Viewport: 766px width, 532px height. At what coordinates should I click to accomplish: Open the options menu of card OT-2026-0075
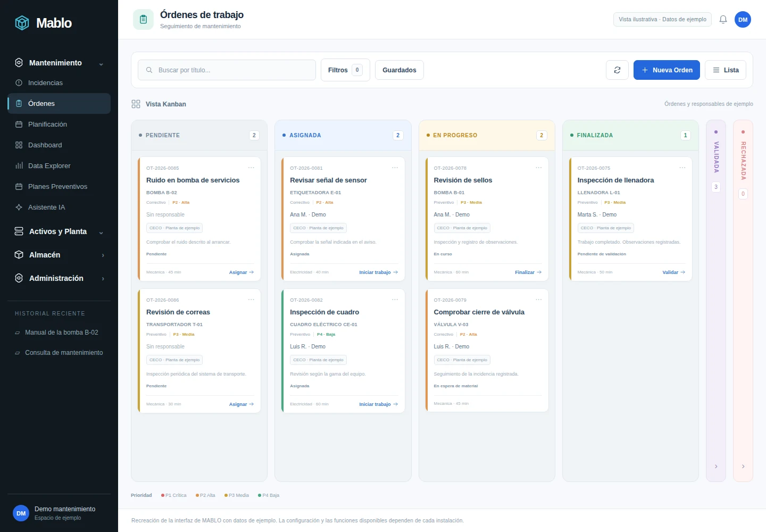pos(682,168)
